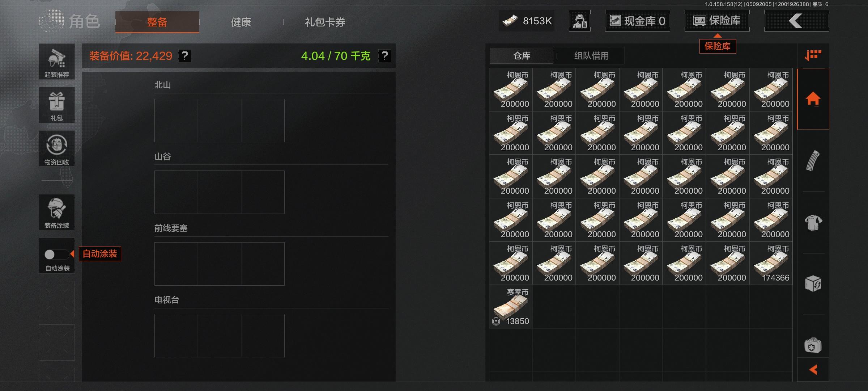
Task: Select the magazine ammo category icon
Action: pyautogui.click(x=813, y=161)
